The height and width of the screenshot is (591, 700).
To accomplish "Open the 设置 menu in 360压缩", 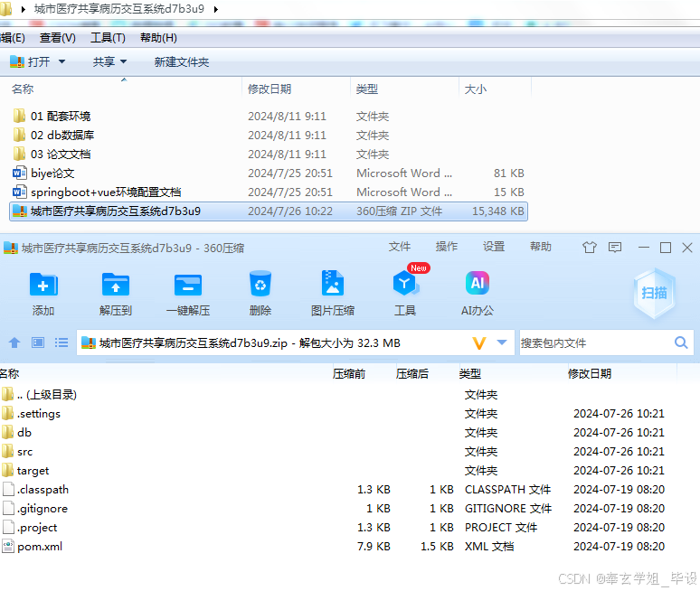I will tap(494, 247).
